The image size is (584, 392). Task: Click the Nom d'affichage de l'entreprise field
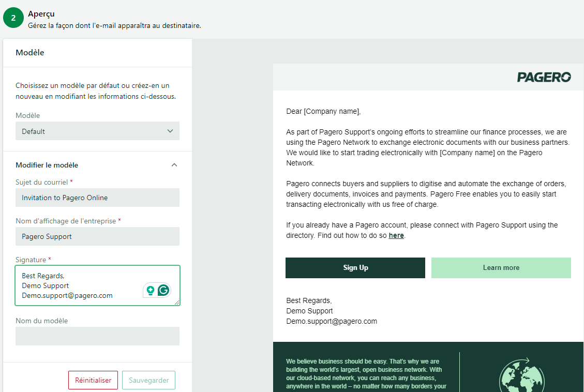tap(97, 236)
